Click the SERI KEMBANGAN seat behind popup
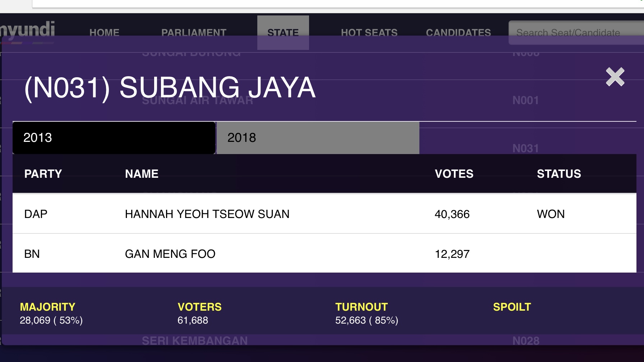This screenshot has height=362, width=644. [195, 340]
